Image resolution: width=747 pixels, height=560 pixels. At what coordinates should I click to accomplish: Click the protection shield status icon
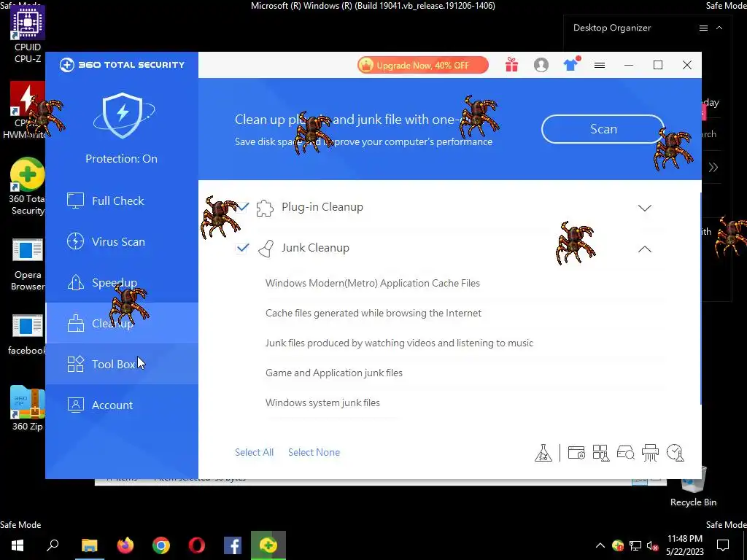tap(123, 116)
